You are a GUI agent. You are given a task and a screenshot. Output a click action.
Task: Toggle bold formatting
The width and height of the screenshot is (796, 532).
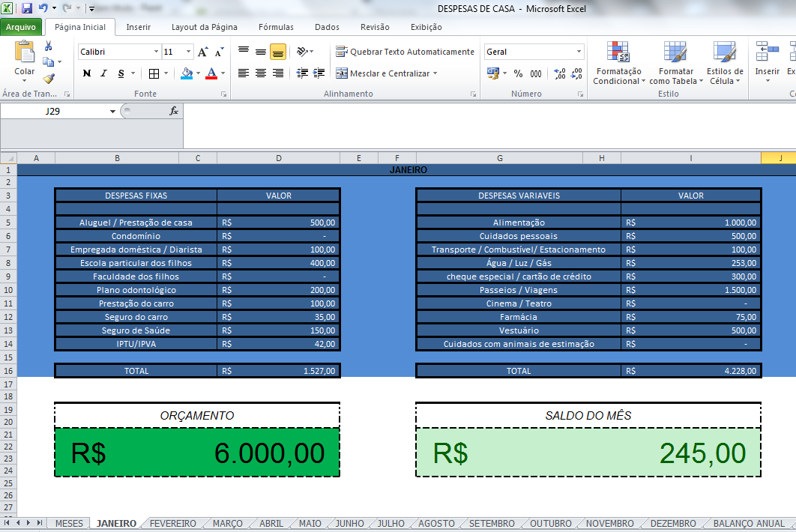(x=87, y=73)
